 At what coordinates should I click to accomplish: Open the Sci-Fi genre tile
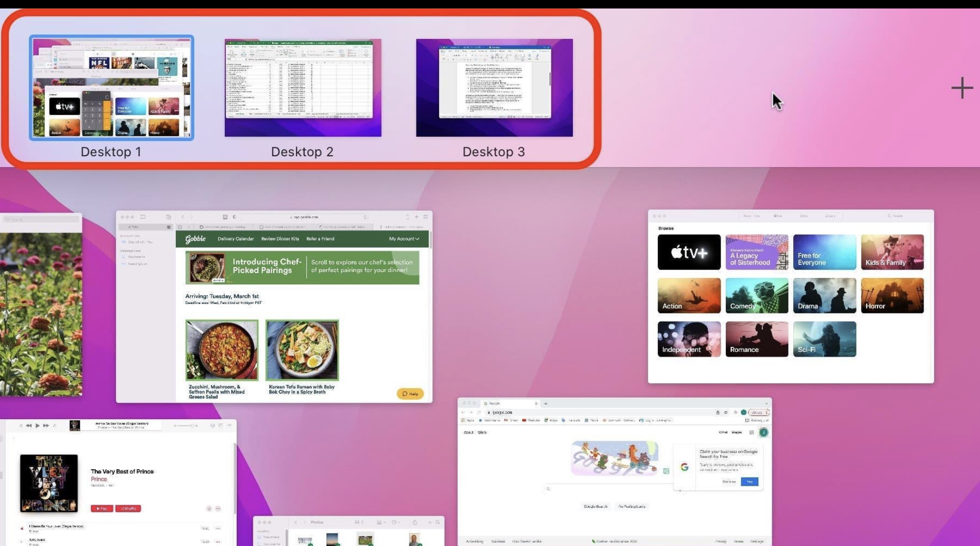[824, 339]
